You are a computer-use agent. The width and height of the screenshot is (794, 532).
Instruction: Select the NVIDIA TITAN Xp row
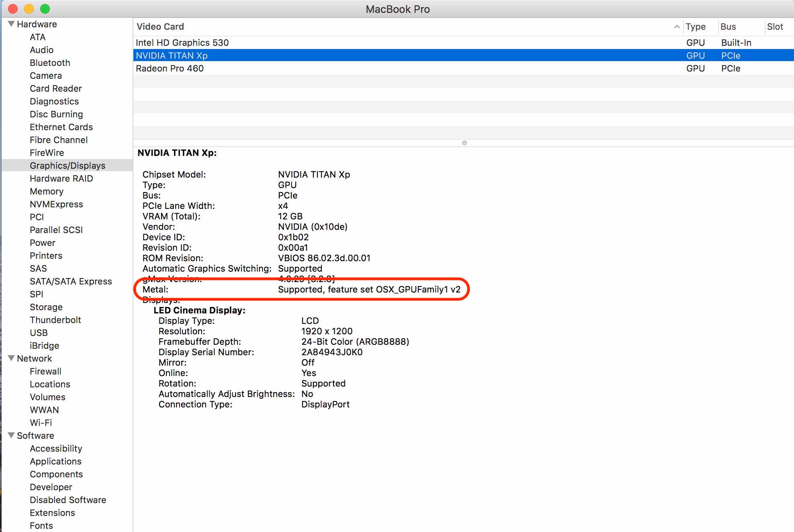click(464, 55)
